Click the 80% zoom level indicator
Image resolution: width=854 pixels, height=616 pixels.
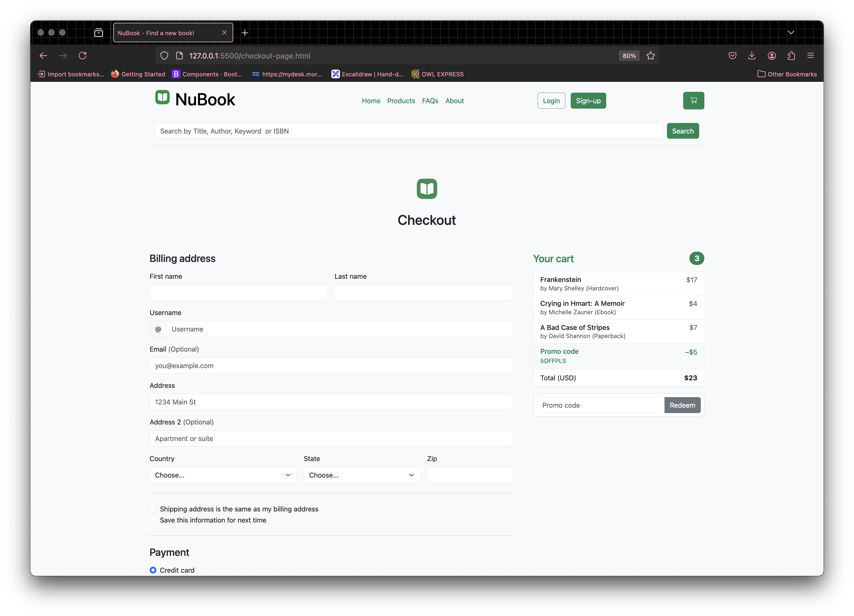point(629,56)
